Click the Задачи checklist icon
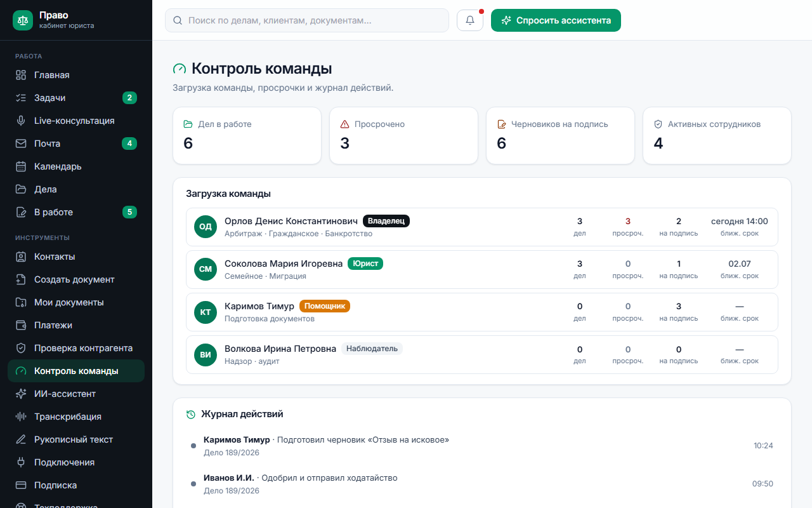The width and height of the screenshot is (812, 508). pos(21,98)
